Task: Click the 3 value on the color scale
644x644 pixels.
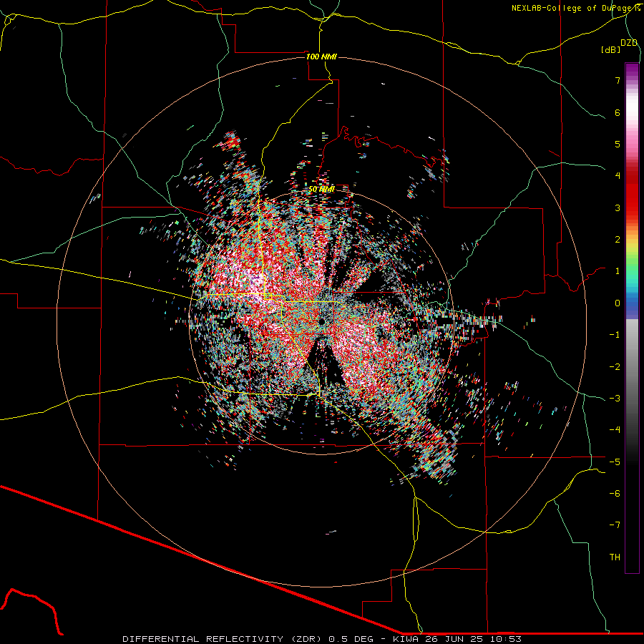Action: (618, 208)
